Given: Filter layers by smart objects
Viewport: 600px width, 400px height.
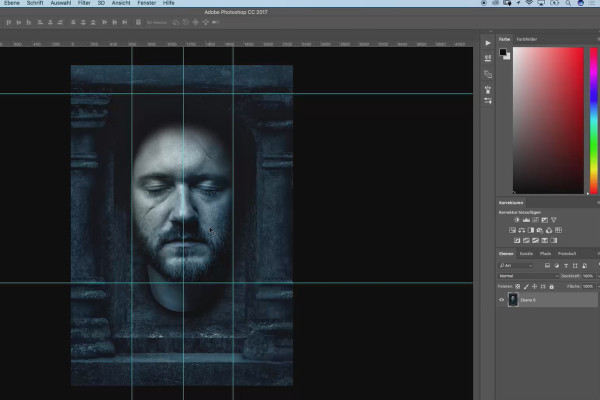Looking at the screenshot, I should pyautogui.click(x=584, y=265).
